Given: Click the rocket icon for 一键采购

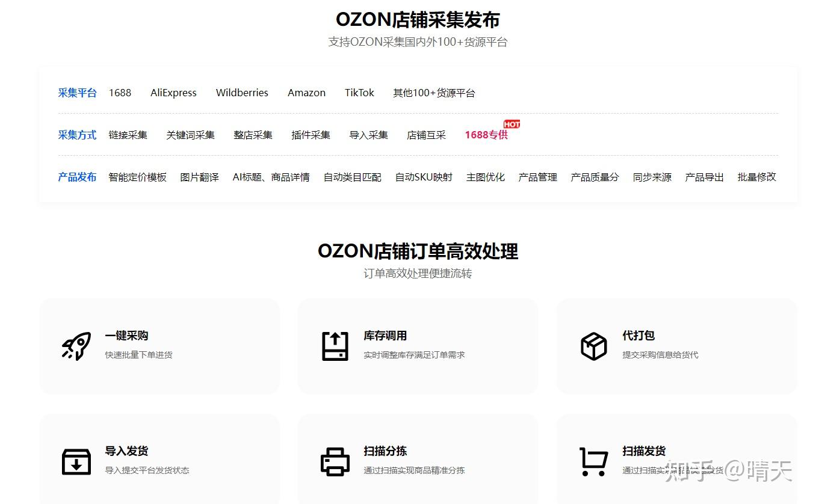Looking at the screenshot, I should click(x=75, y=345).
